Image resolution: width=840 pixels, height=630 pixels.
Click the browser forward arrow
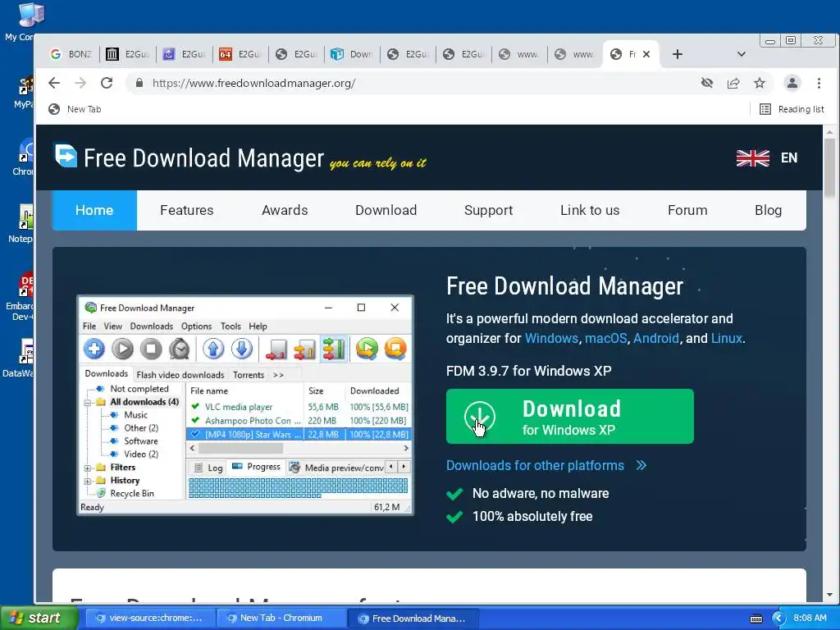pos(80,83)
